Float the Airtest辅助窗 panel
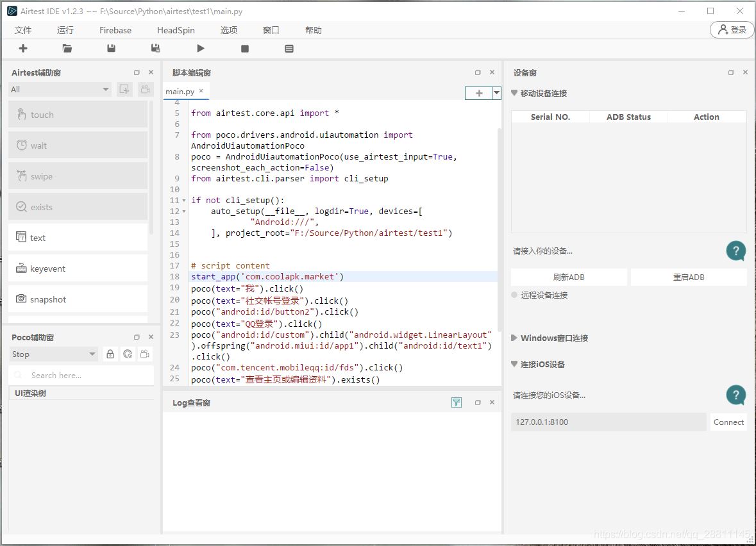 (x=137, y=72)
